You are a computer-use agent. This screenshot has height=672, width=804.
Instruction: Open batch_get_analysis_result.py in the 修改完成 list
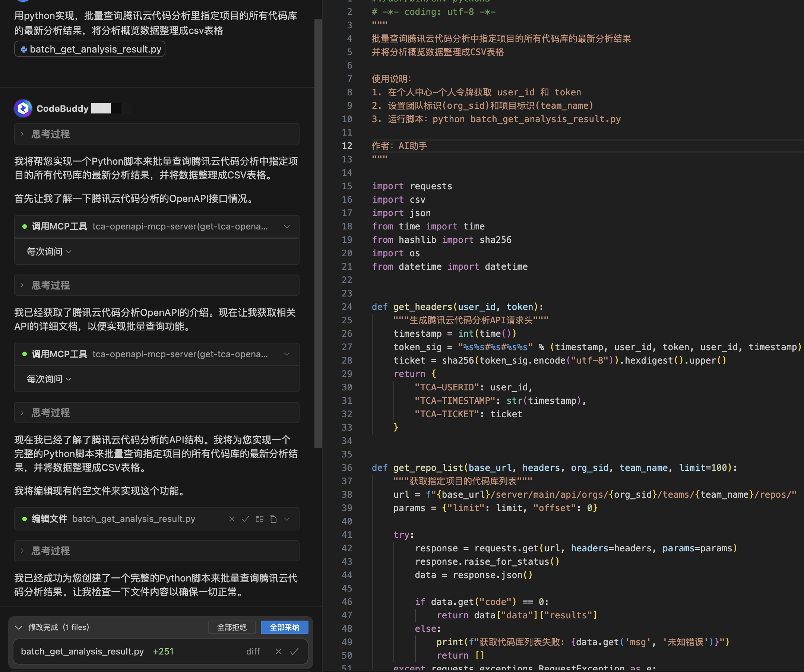click(82, 652)
